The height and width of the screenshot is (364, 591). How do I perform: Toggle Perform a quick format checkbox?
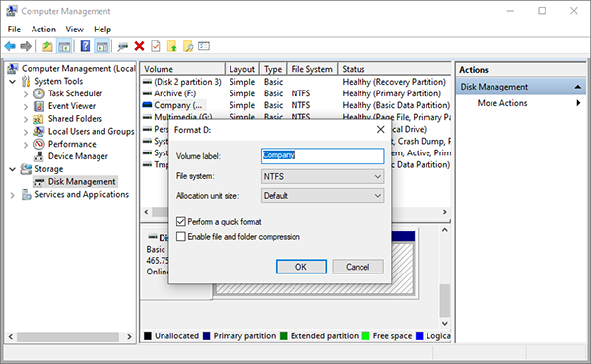click(181, 222)
